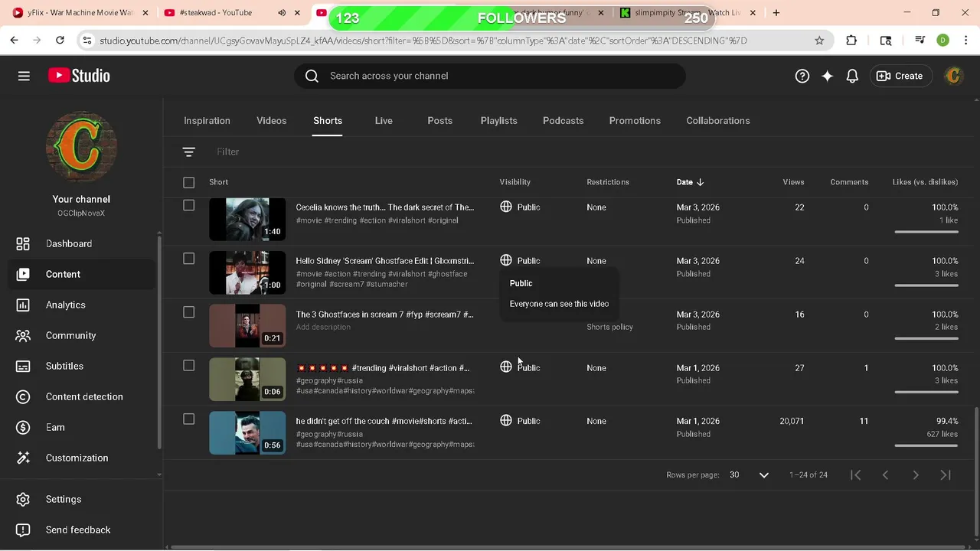Image resolution: width=980 pixels, height=551 pixels.
Task: Open the notifications bell
Action: [852, 76]
